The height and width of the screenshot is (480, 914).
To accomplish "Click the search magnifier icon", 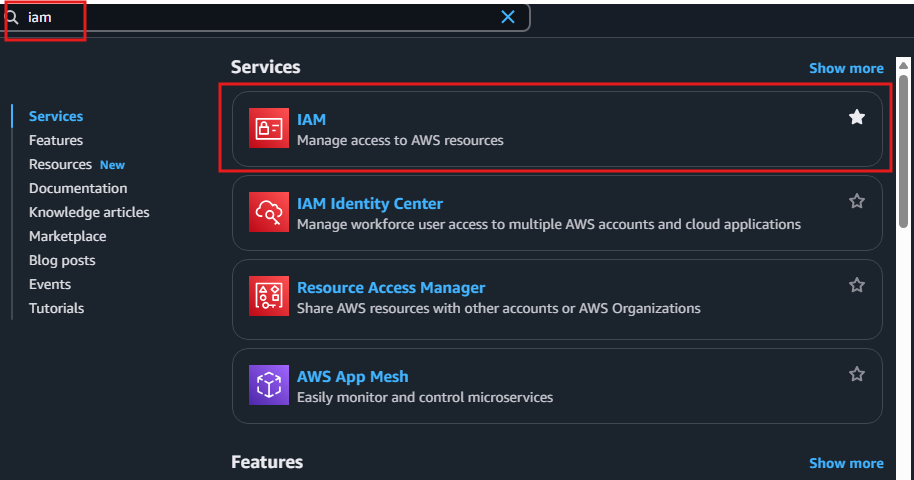I will coord(12,17).
